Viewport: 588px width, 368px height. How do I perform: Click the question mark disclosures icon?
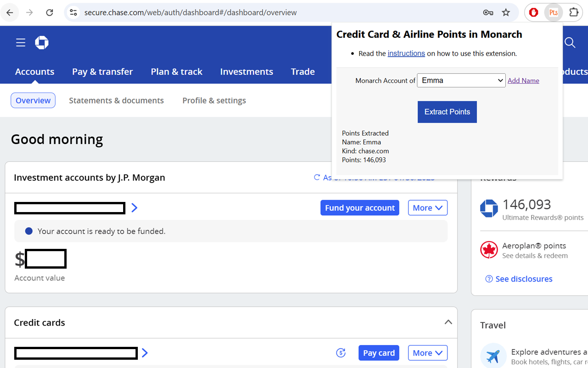(x=489, y=279)
